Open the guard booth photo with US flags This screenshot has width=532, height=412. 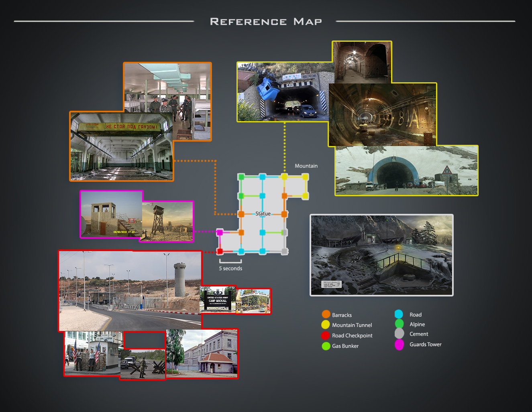pos(93,353)
